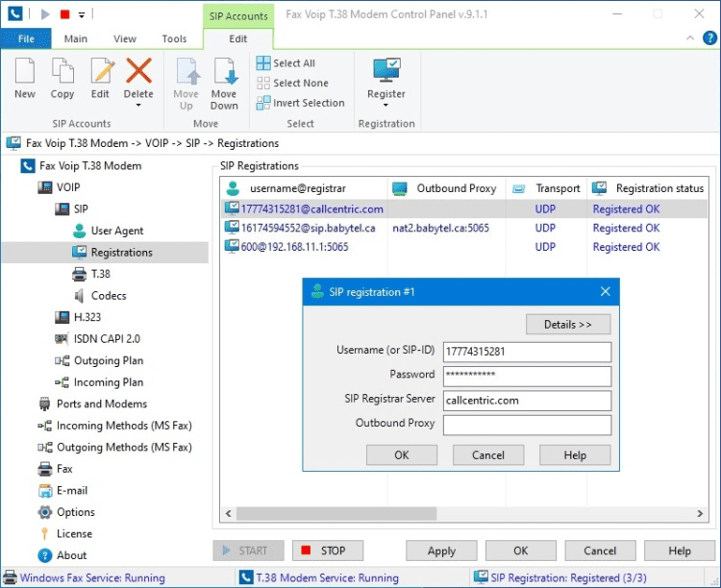Expand the Details >> section

pyautogui.click(x=567, y=324)
